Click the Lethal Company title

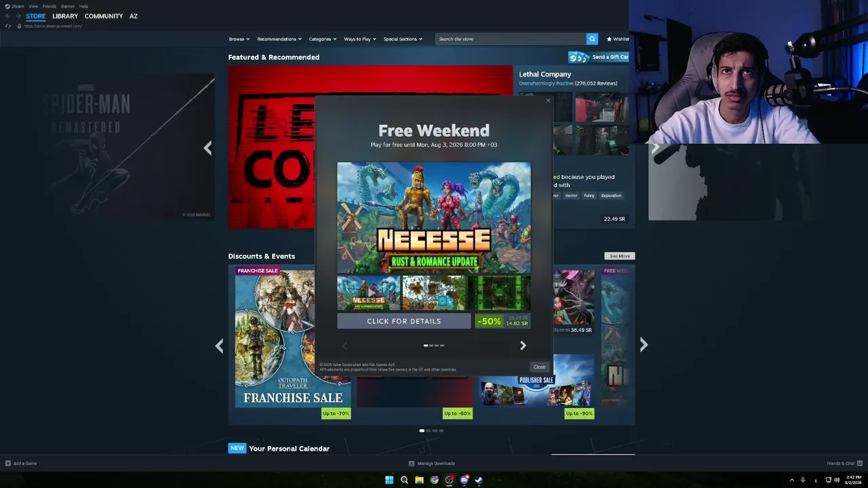(x=545, y=75)
